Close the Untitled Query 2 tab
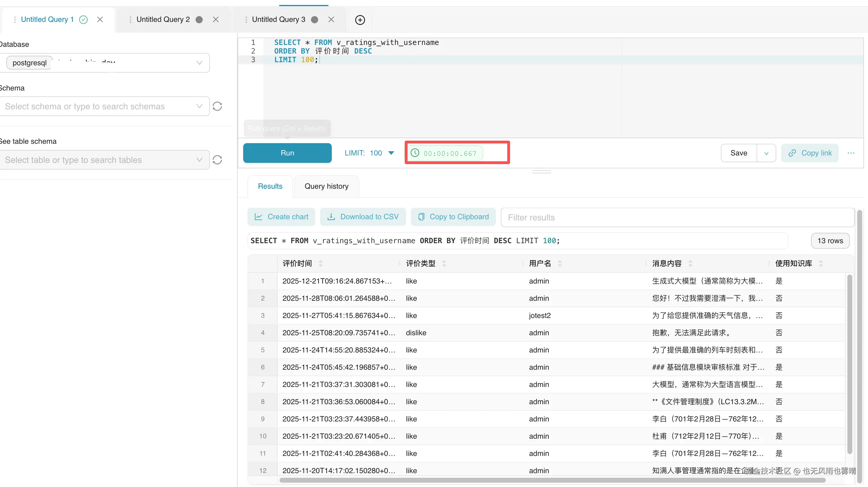 click(x=216, y=19)
